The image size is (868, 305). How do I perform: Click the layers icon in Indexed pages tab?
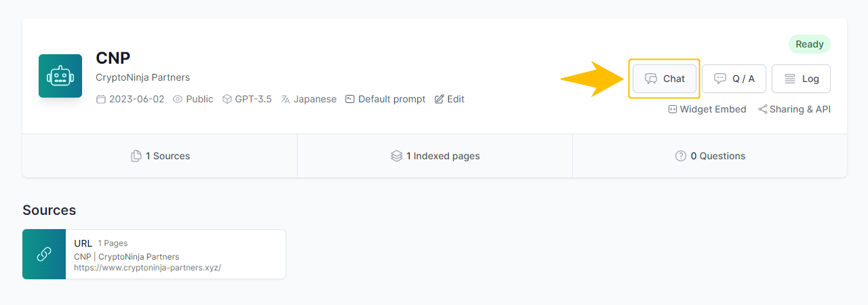point(397,156)
